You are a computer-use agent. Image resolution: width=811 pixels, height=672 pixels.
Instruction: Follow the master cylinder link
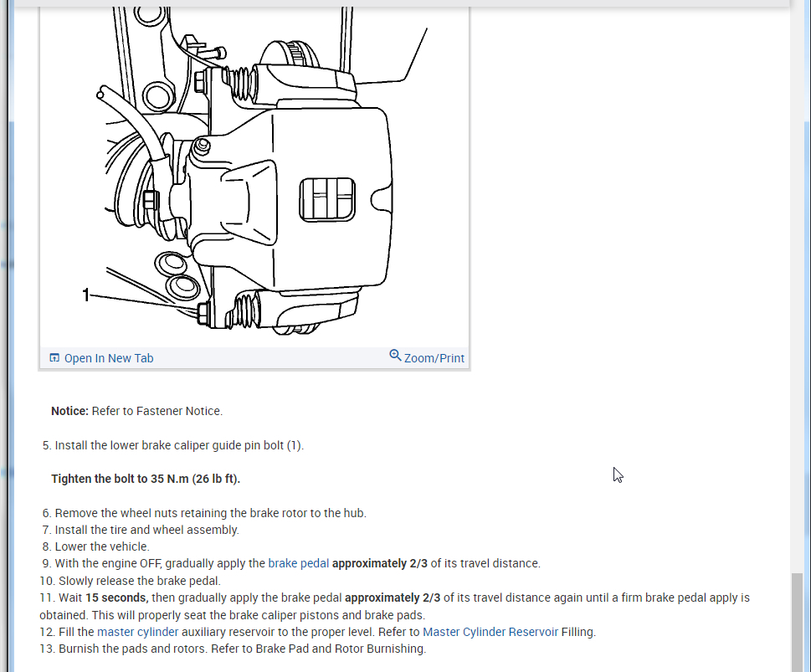click(137, 632)
